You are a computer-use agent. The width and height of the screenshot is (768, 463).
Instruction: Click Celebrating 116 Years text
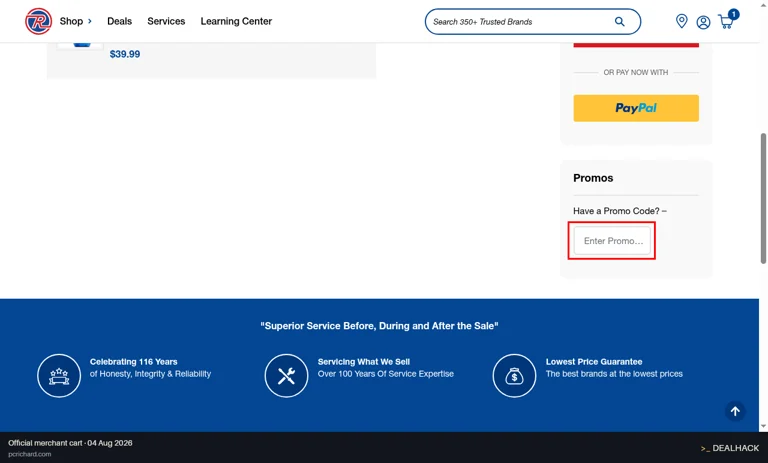point(133,362)
